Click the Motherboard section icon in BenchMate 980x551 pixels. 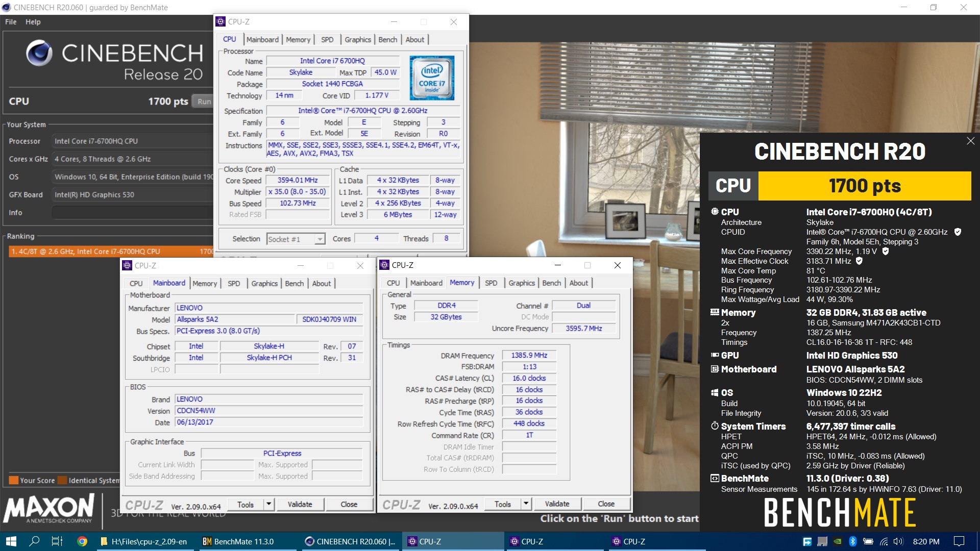point(715,369)
